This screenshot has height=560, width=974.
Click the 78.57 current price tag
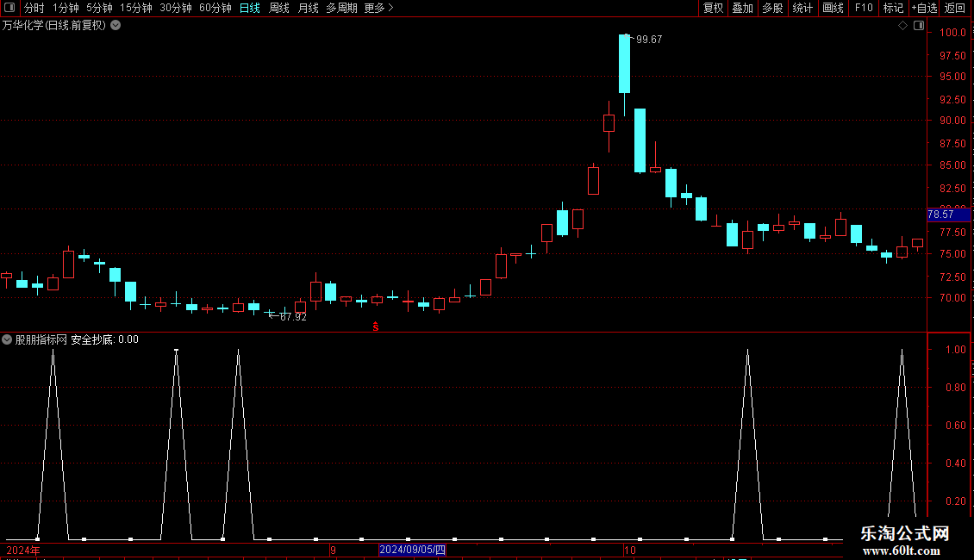(948, 215)
